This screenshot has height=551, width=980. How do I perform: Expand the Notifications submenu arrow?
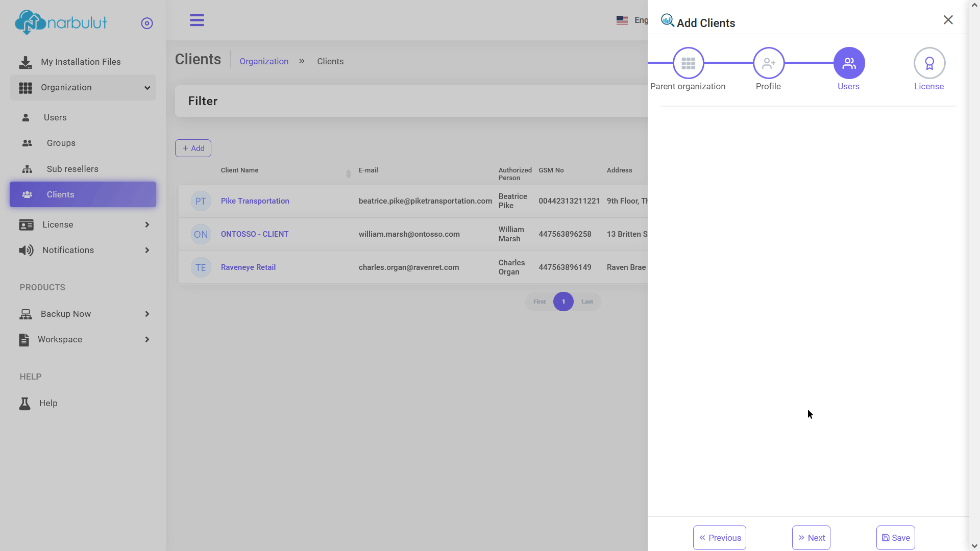click(147, 250)
